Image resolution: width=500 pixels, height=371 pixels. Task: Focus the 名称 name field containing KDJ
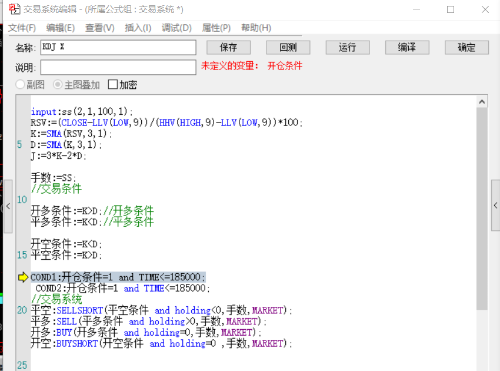point(118,47)
